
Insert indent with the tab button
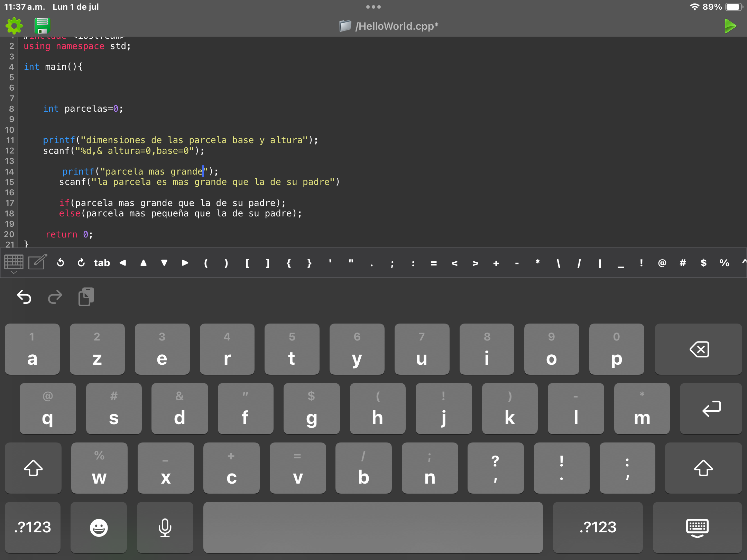point(102,263)
